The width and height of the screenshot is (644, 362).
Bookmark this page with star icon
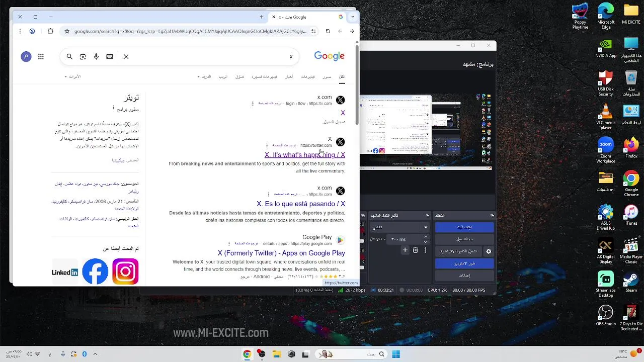click(67, 31)
